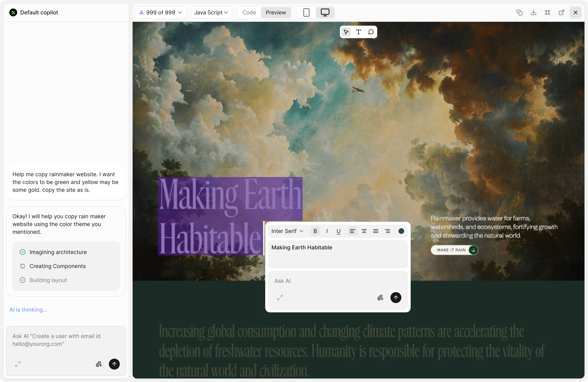Image resolution: width=588 pixels, height=382 pixels.
Task: Open preview in new window icon
Action: [561, 12]
